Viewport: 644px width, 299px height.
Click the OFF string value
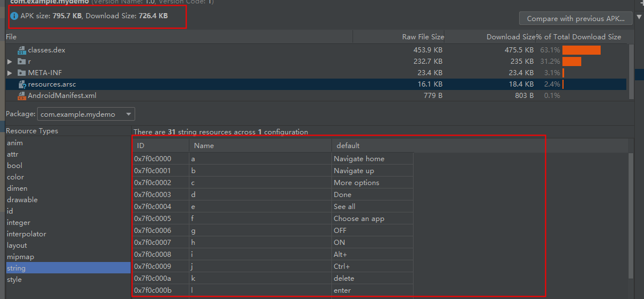[x=340, y=231]
